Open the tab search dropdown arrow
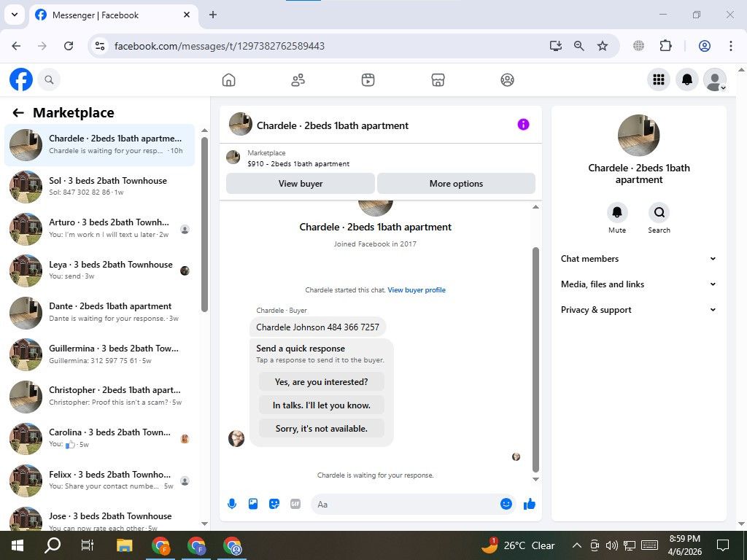This screenshot has width=747, height=560. click(x=15, y=15)
